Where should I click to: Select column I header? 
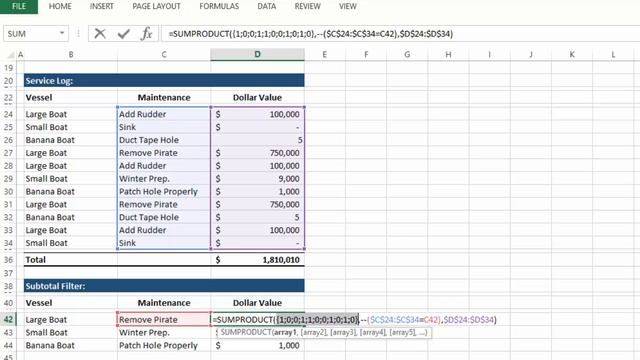click(x=489, y=54)
